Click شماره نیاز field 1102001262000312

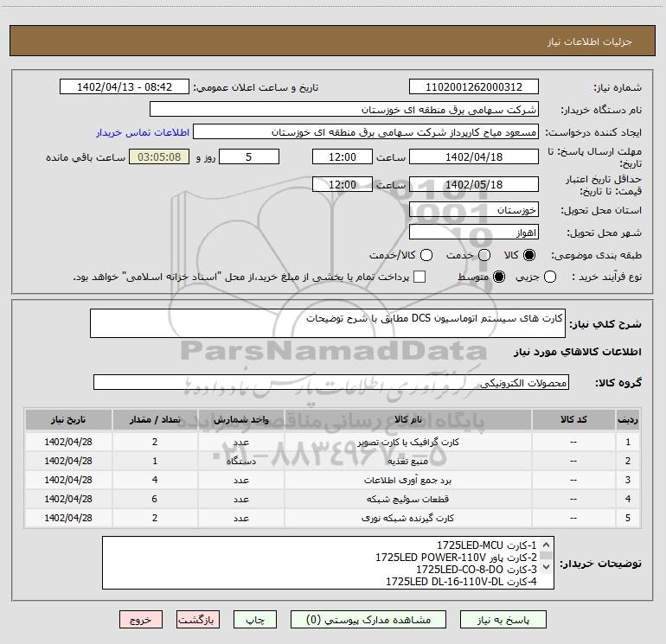tap(474, 87)
